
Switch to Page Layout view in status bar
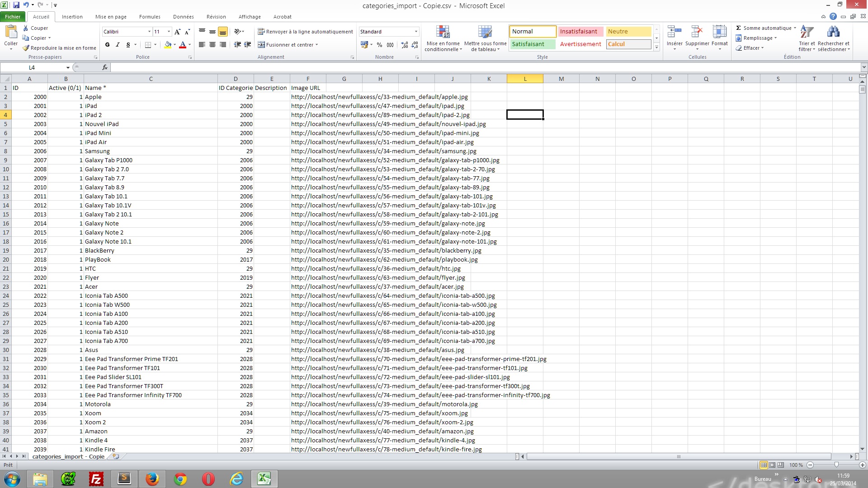point(772,465)
